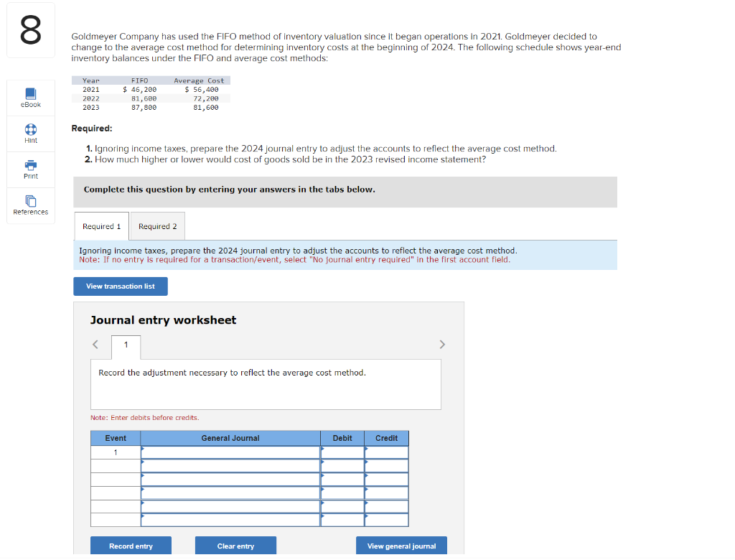The height and width of the screenshot is (560, 735).
Task: Open the first General Journal account dropdown
Action: pos(144,452)
